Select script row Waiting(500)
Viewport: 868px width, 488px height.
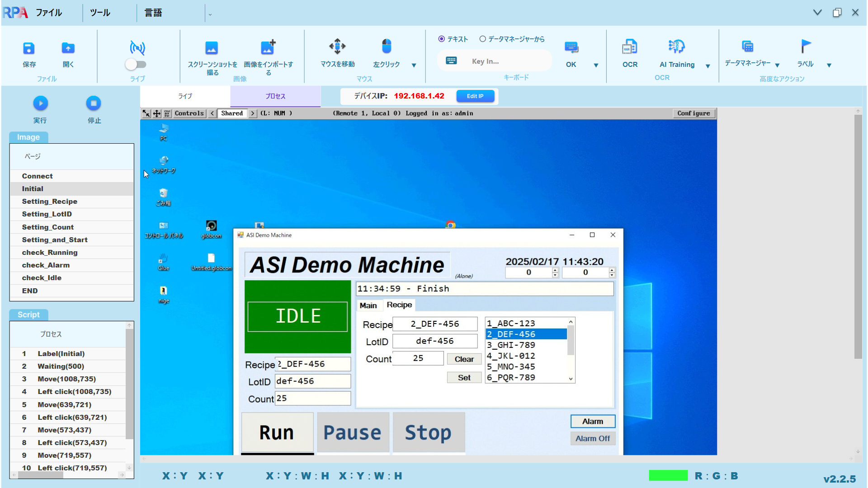coord(68,366)
